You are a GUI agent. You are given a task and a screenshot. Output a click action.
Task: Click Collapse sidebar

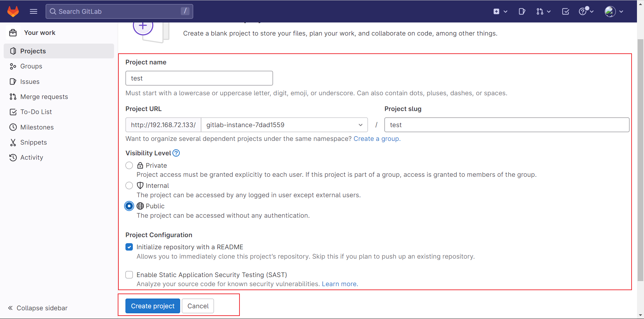pos(38,308)
